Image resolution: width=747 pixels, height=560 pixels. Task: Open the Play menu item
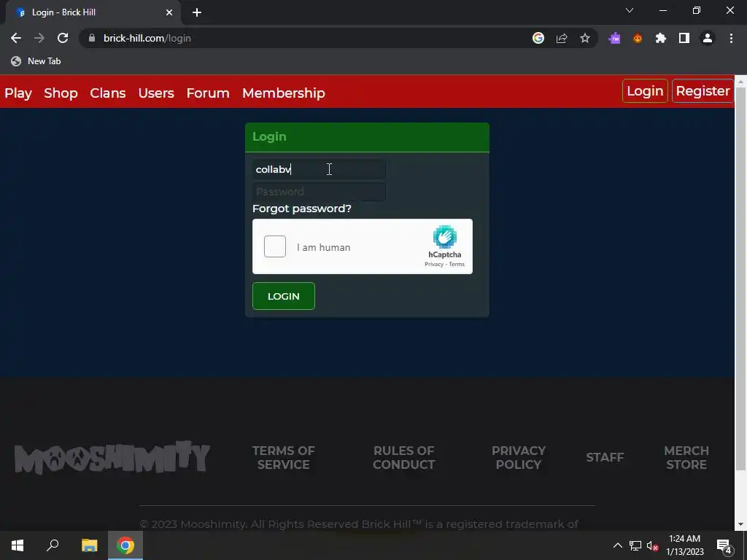tap(18, 93)
